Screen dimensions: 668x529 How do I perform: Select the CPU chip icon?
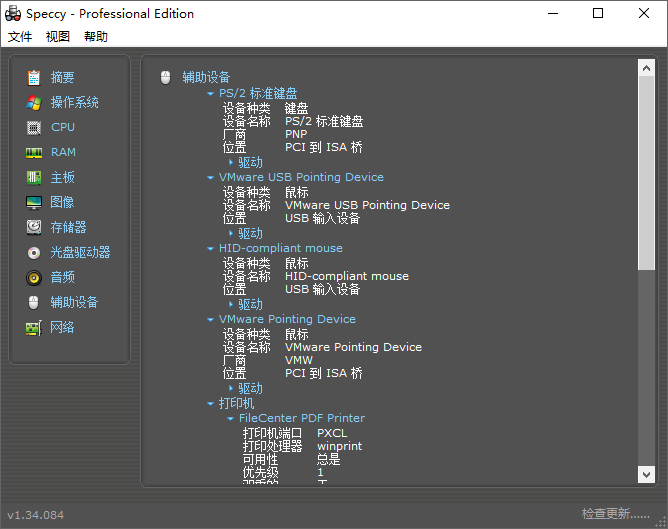click(34, 127)
